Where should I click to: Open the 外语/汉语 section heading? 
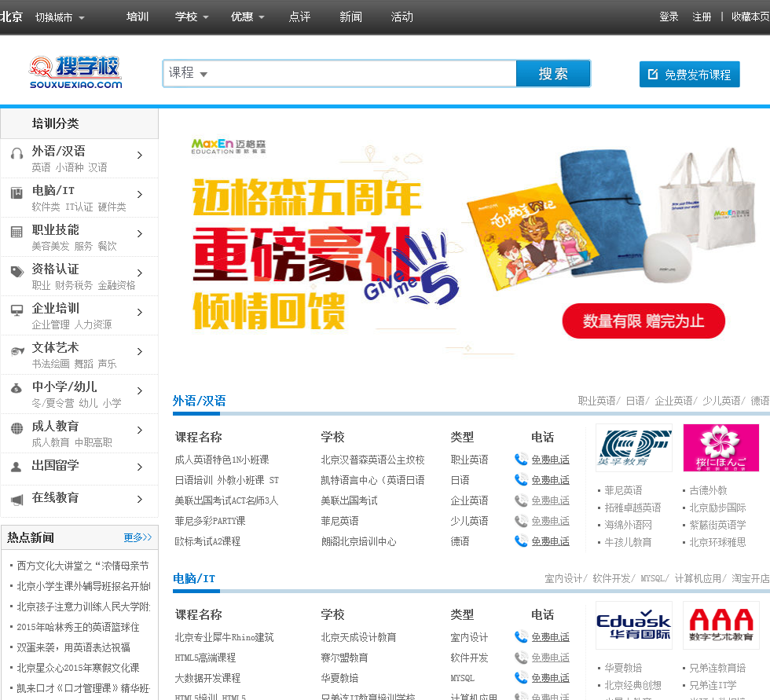(x=199, y=401)
